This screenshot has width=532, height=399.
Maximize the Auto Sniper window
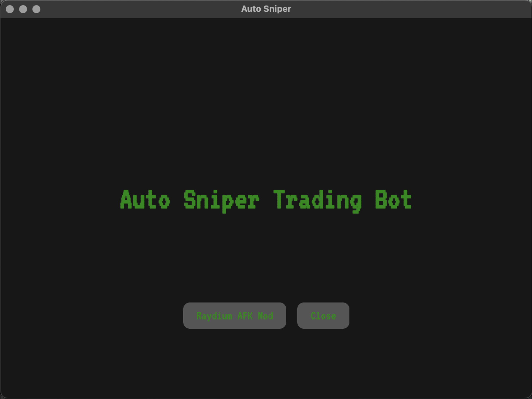[36, 9]
